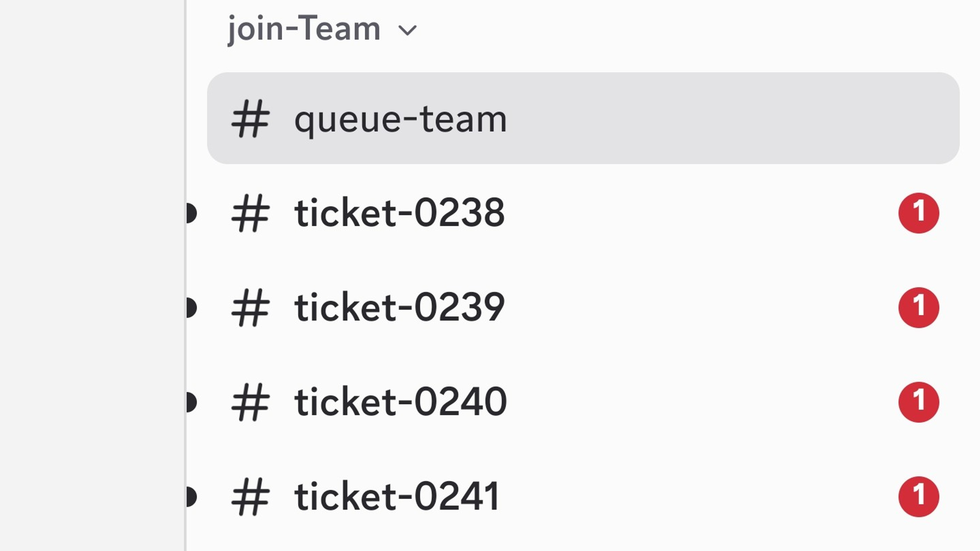Screen dimensions: 980x551
Task: Click the unread dot next to ticket-0238
Action: click(x=191, y=213)
